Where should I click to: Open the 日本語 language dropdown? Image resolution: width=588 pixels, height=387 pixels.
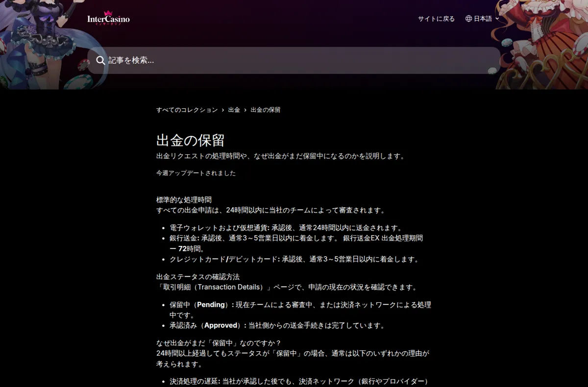(x=483, y=19)
